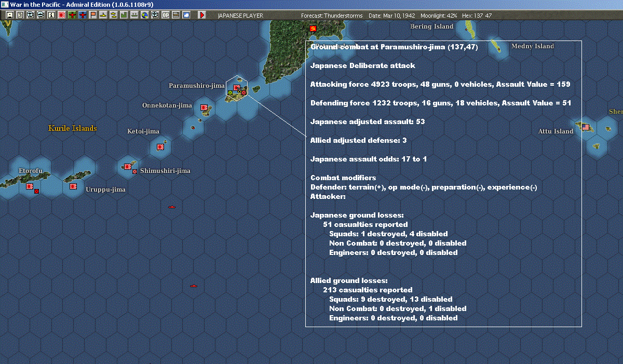This screenshot has height=364, width=623.
Task: Click the second boxed ship icon in toolbar
Action: coord(40,15)
